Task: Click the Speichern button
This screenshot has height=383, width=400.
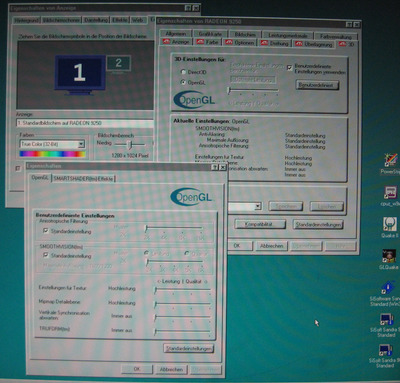Action: pos(286,206)
